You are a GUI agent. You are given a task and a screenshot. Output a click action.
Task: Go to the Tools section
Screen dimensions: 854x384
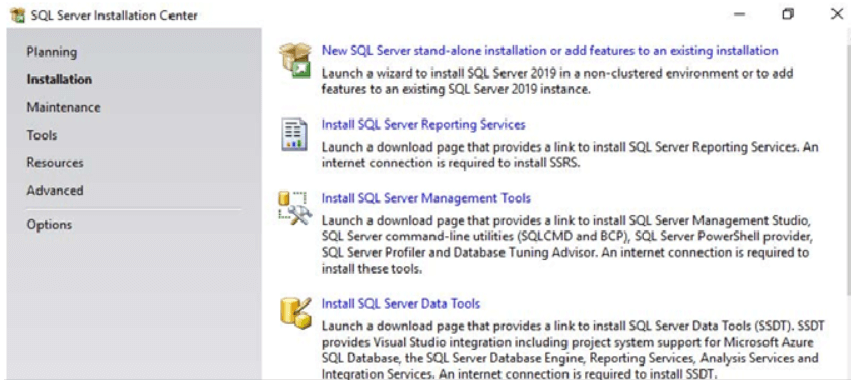42,135
